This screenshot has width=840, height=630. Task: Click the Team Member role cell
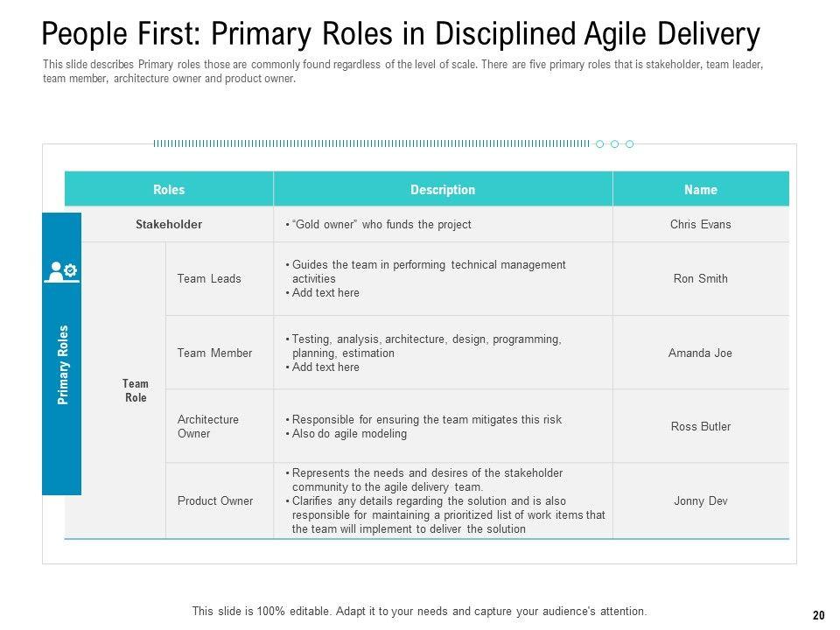click(214, 353)
